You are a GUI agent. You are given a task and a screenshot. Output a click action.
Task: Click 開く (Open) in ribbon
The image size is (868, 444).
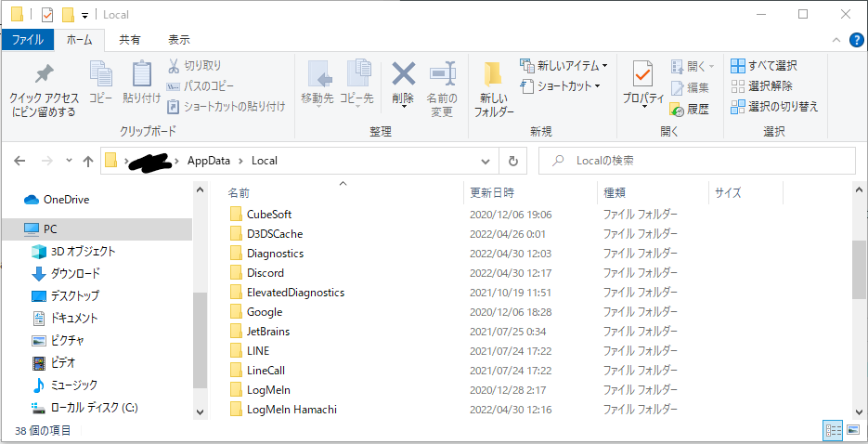pos(693,67)
